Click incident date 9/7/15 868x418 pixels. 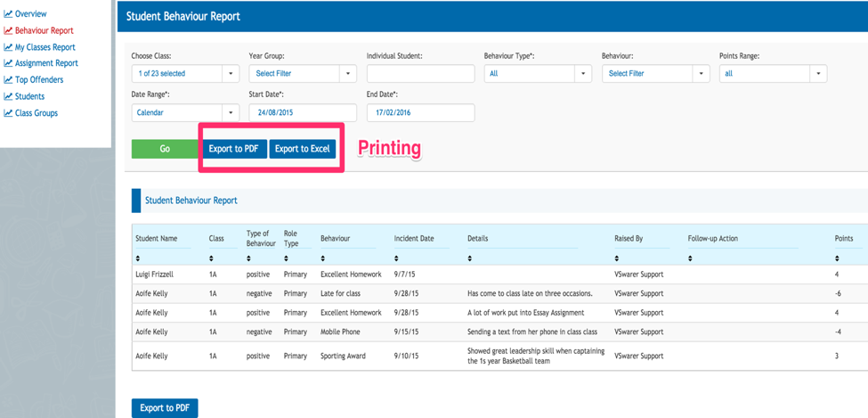(x=405, y=275)
